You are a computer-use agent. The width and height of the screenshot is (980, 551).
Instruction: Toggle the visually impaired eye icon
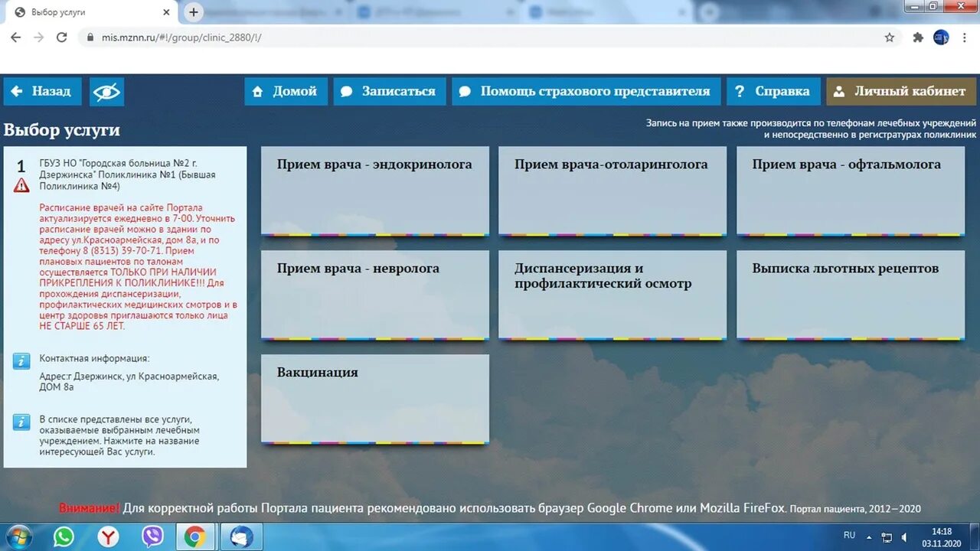click(x=106, y=92)
